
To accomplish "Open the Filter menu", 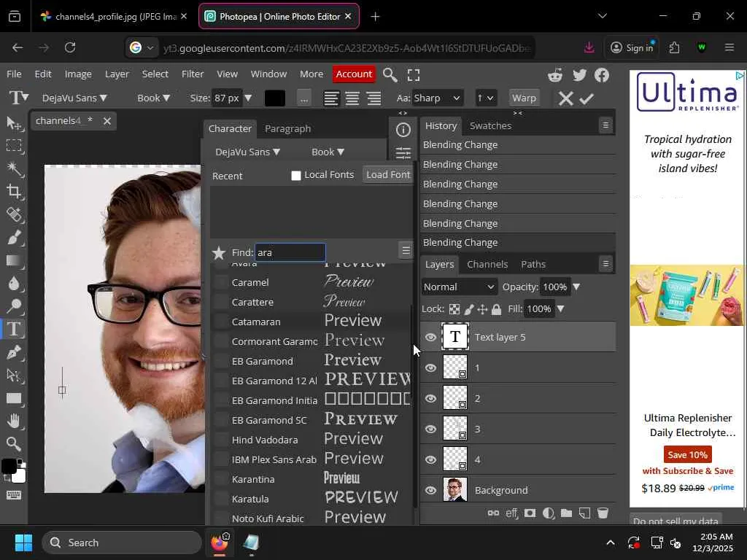I will (x=193, y=74).
